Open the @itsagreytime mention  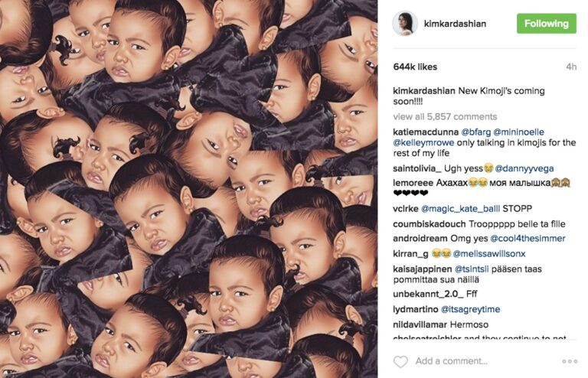tap(470, 309)
